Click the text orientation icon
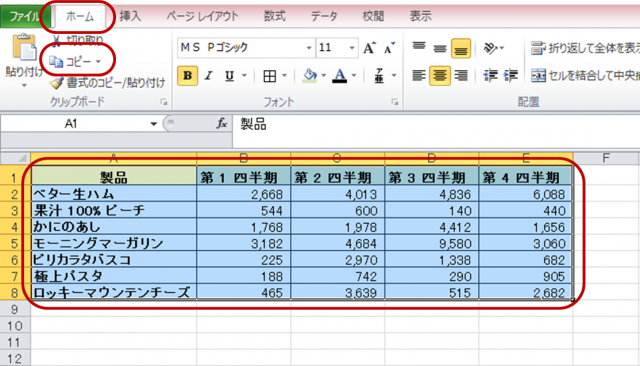This screenshot has width=640, height=366. click(490, 49)
